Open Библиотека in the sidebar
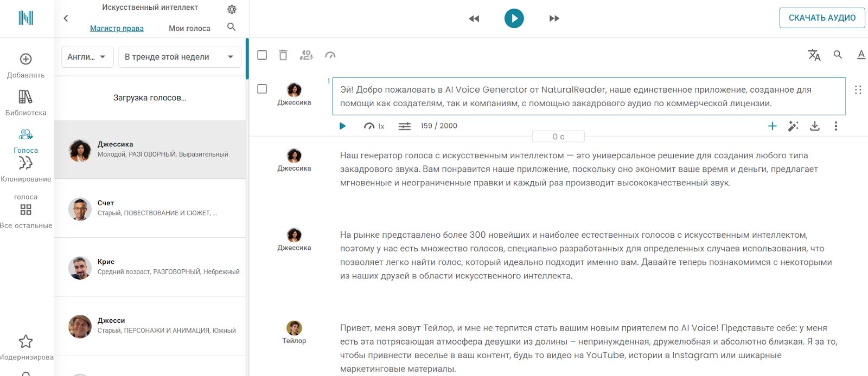The height and width of the screenshot is (376, 868). pos(26,103)
